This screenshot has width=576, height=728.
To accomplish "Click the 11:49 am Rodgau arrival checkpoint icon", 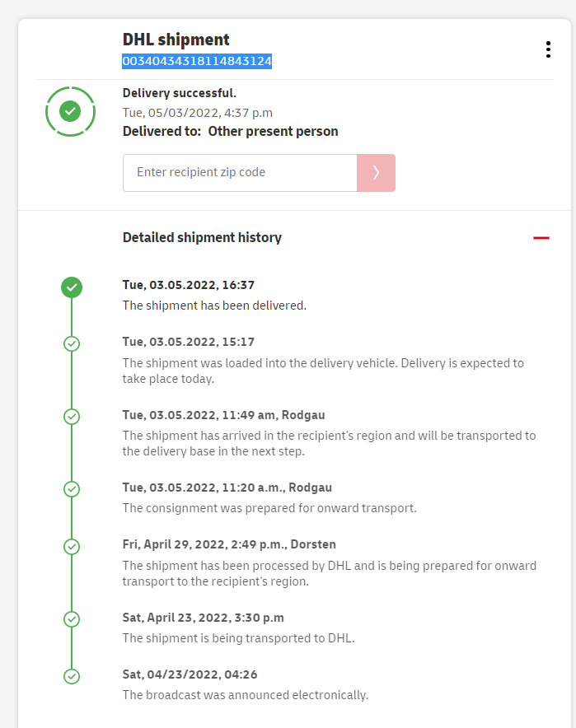I will pyautogui.click(x=72, y=416).
